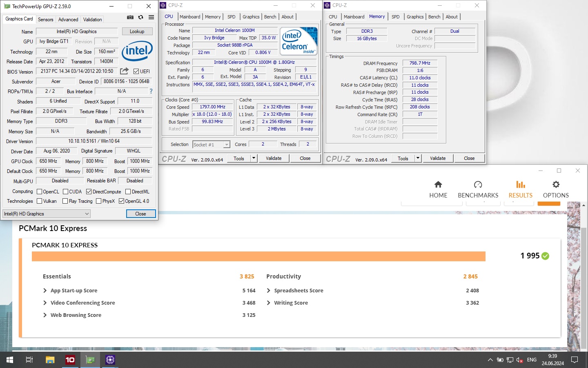This screenshot has height=368, width=588.
Task: Click the GPU-Z screenshot camera icon
Action: tap(130, 17)
